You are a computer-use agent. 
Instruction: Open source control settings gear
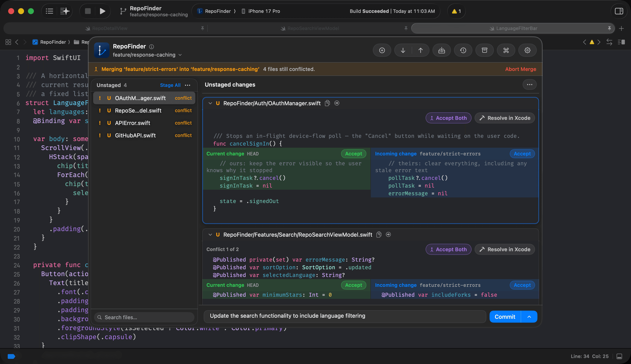coord(527,50)
